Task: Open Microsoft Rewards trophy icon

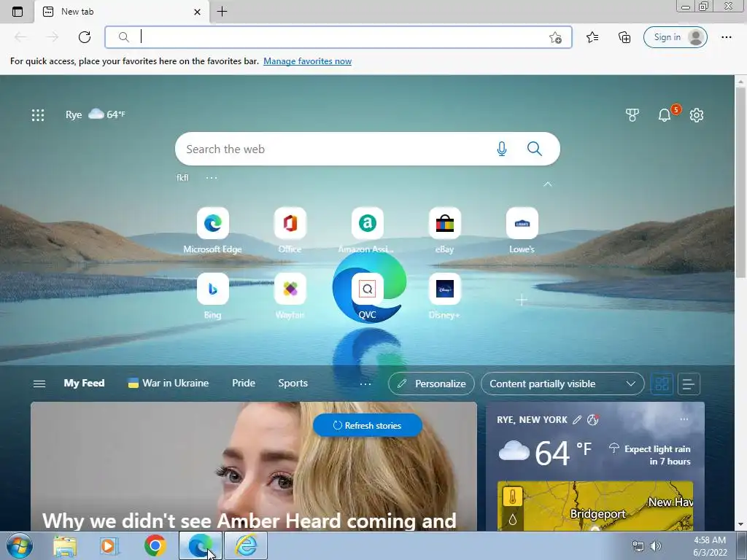Action: pyautogui.click(x=632, y=114)
